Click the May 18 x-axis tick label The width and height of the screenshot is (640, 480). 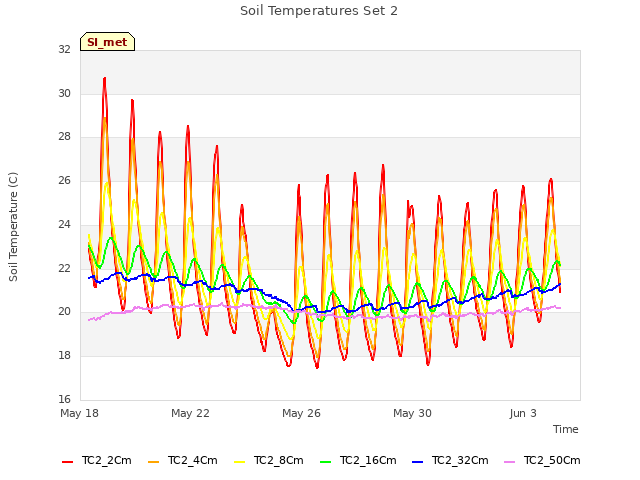80,413
